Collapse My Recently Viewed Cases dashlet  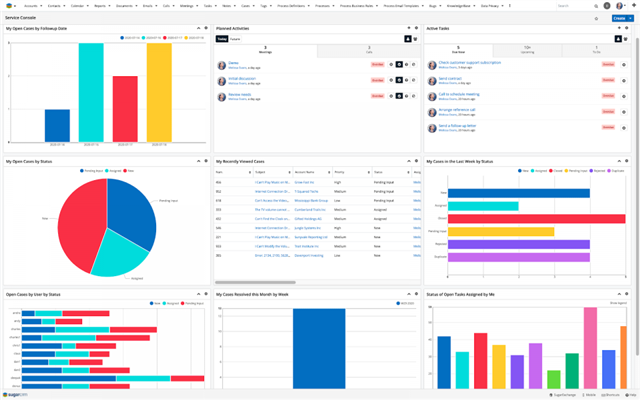[x=409, y=161]
